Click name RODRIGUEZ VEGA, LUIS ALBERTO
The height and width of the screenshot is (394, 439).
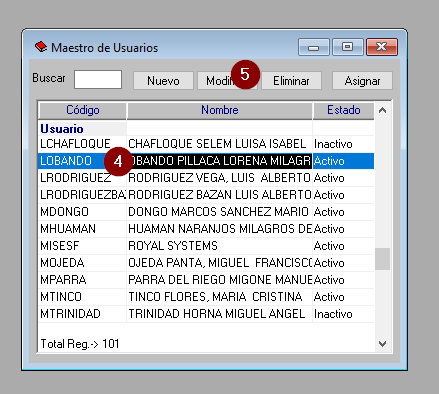219,178
